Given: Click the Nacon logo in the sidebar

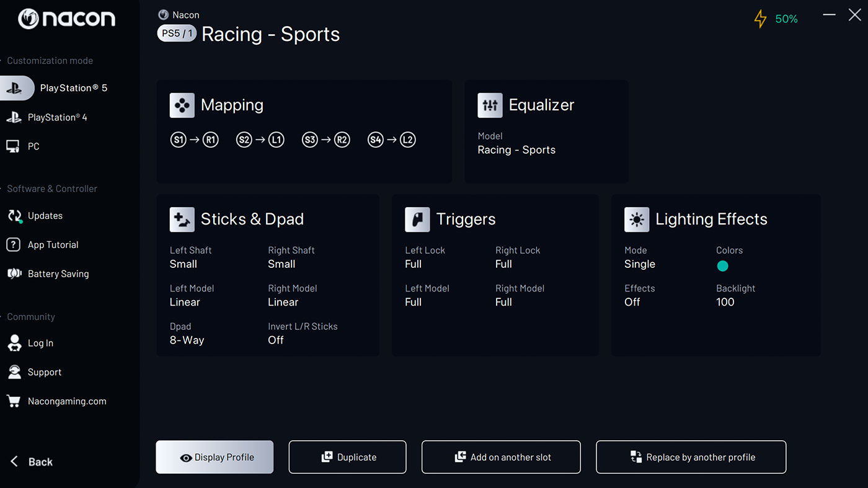Looking at the screenshot, I should [x=66, y=19].
